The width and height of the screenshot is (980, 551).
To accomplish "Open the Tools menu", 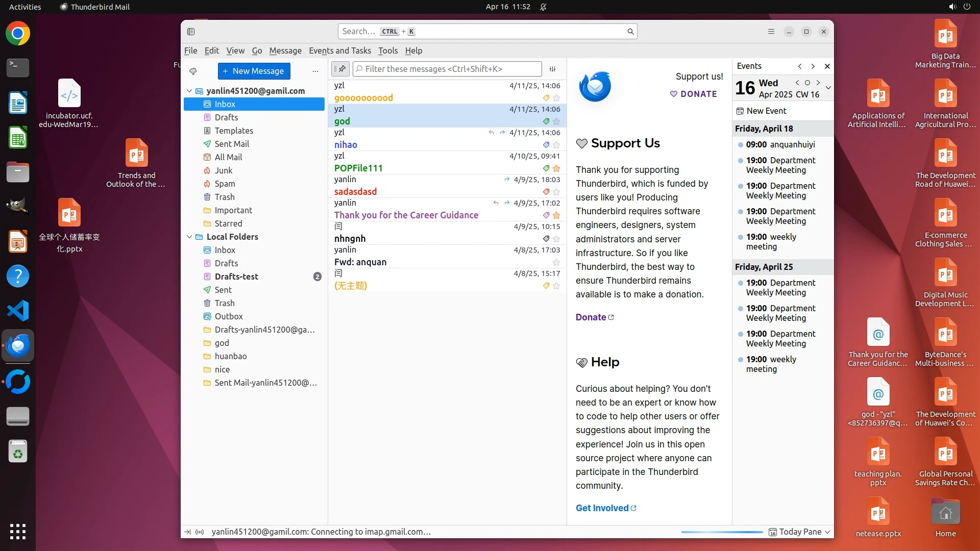I will [x=387, y=51].
